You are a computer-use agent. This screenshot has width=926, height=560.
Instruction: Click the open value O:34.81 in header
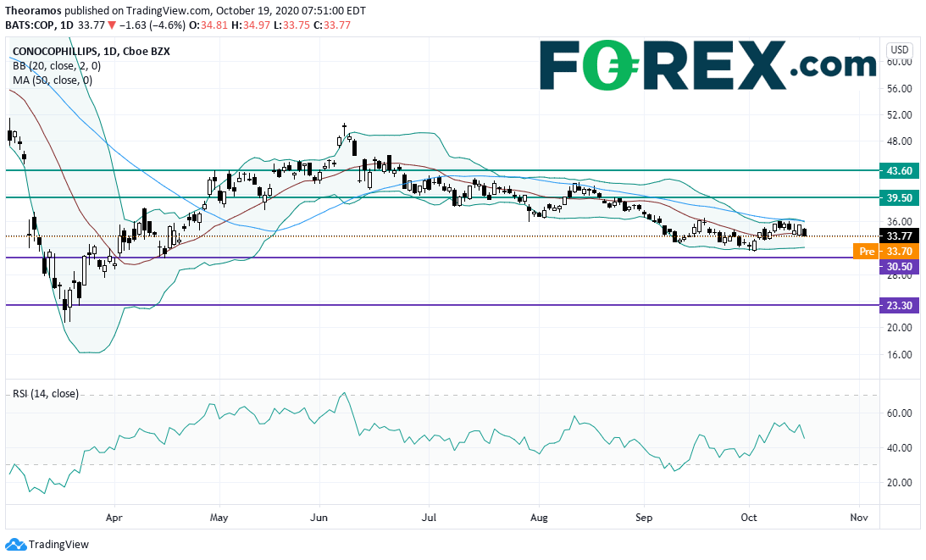pos(208,25)
